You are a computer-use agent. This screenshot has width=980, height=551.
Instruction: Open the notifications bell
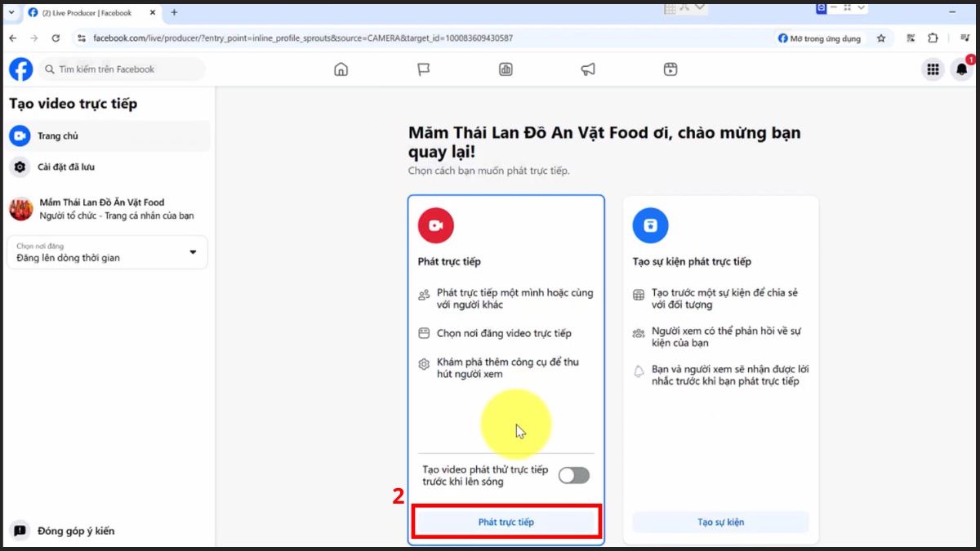point(961,69)
